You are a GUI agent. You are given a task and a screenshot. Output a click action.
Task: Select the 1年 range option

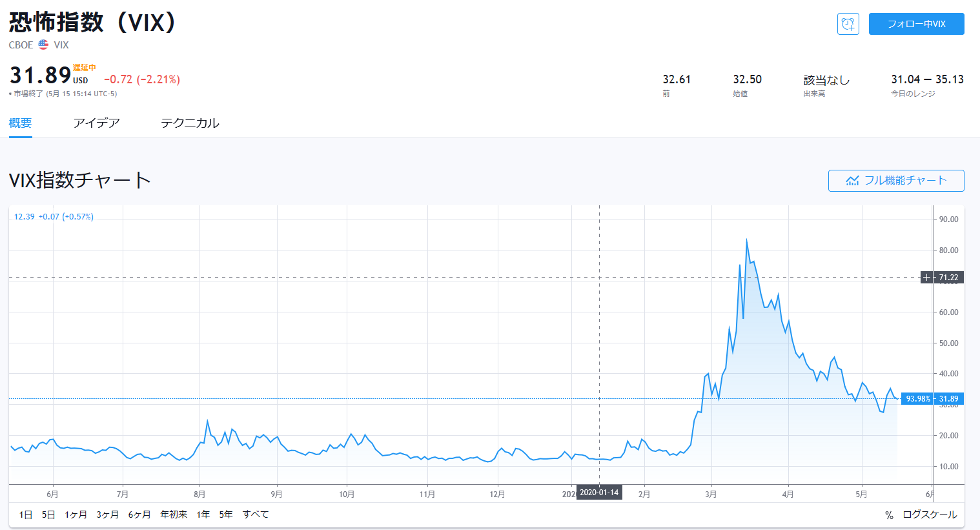pos(203,515)
